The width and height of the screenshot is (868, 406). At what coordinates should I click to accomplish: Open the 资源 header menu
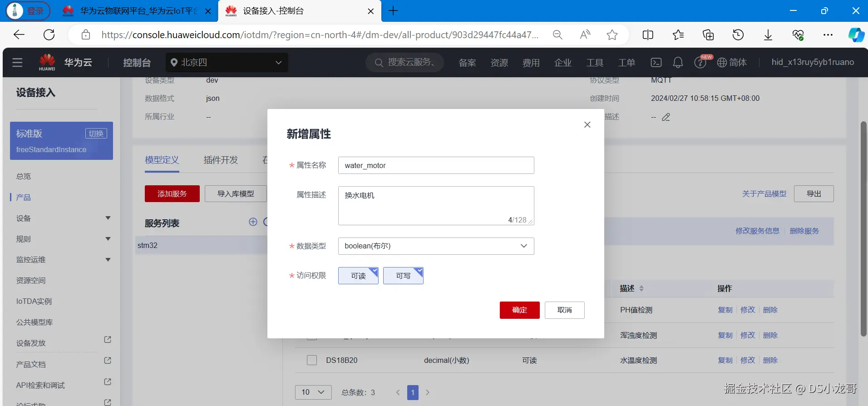(499, 63)
